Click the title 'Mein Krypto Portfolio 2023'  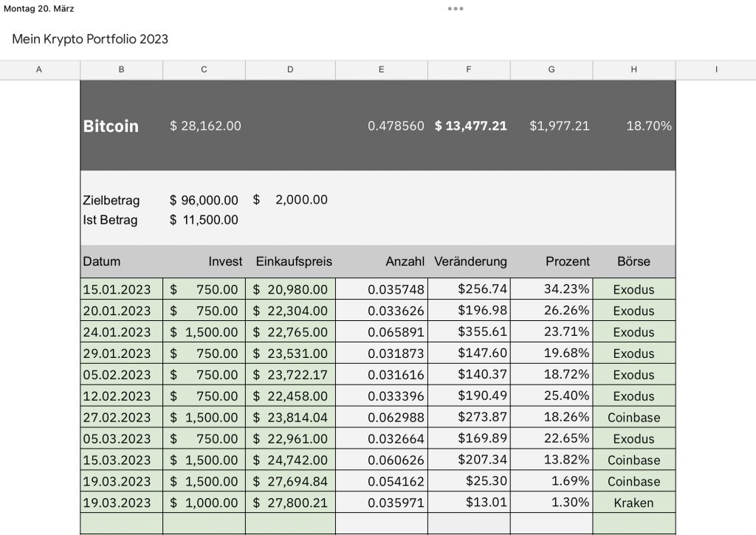pyautogui.click(x=90, y=39)
